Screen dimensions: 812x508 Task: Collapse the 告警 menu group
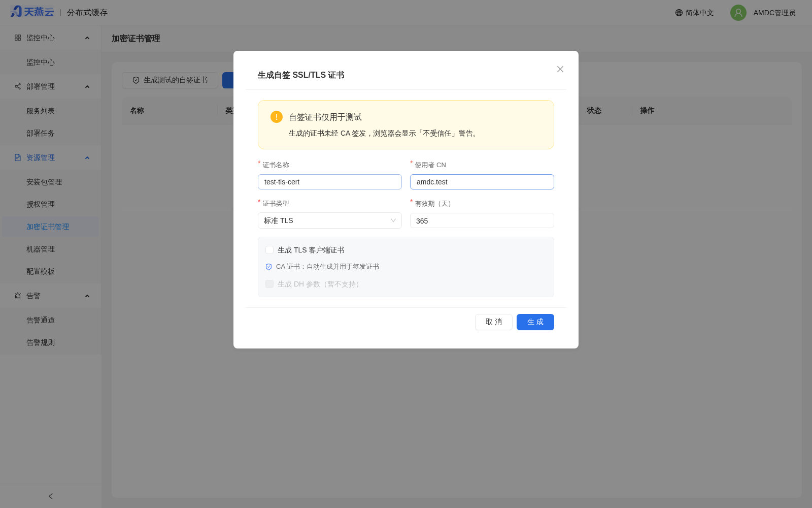pos(87,296)
